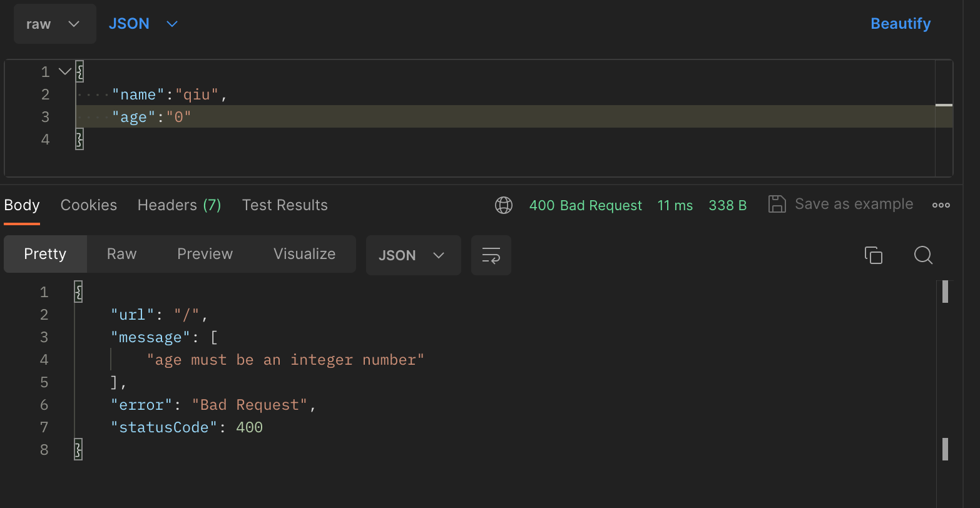Viewport: 980px width, 508px height.
Task: Click the Beautify link
Action: pyautogui.click(x=901, y=24)
